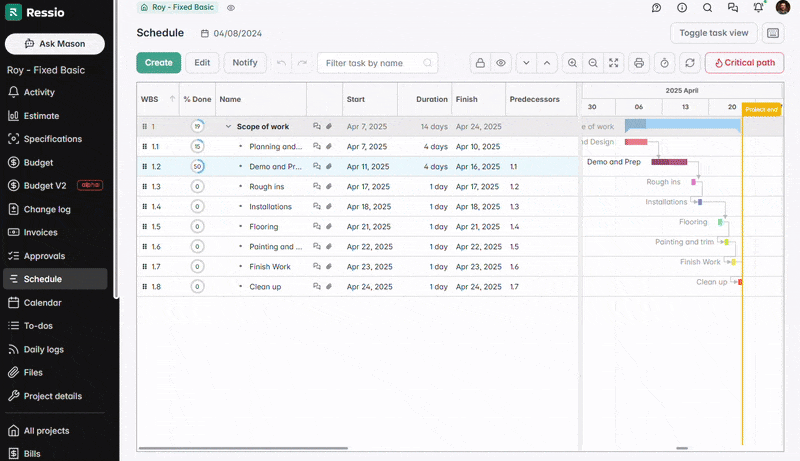Click the lock icon in schedule toolbar

point(481,63)
